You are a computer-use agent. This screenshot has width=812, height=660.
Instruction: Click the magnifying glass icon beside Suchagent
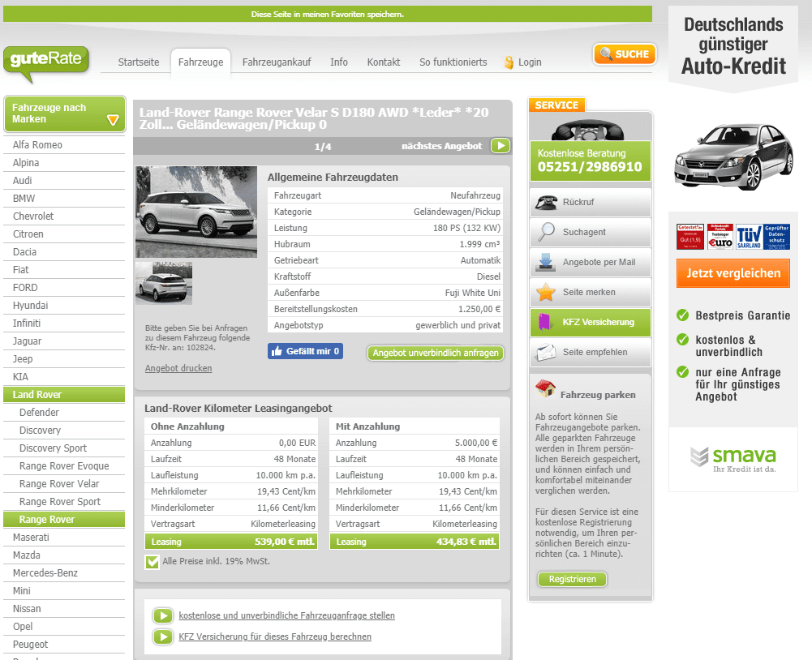[x=546, y=232]
